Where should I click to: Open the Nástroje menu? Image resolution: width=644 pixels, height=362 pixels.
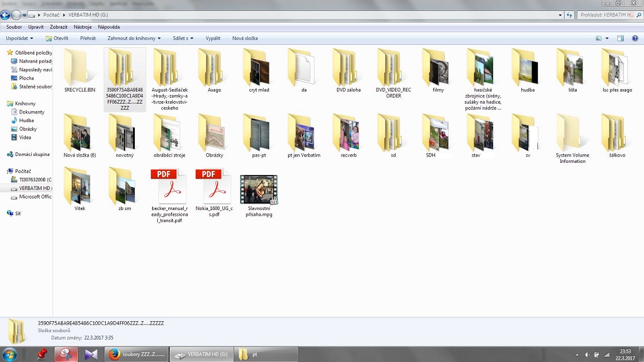(x=82, y=27)
